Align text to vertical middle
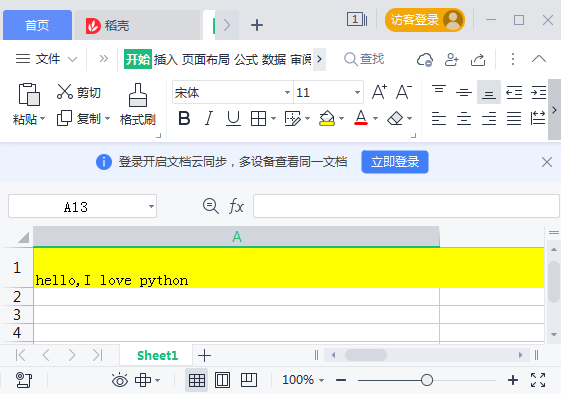 [x=464, y=92]
